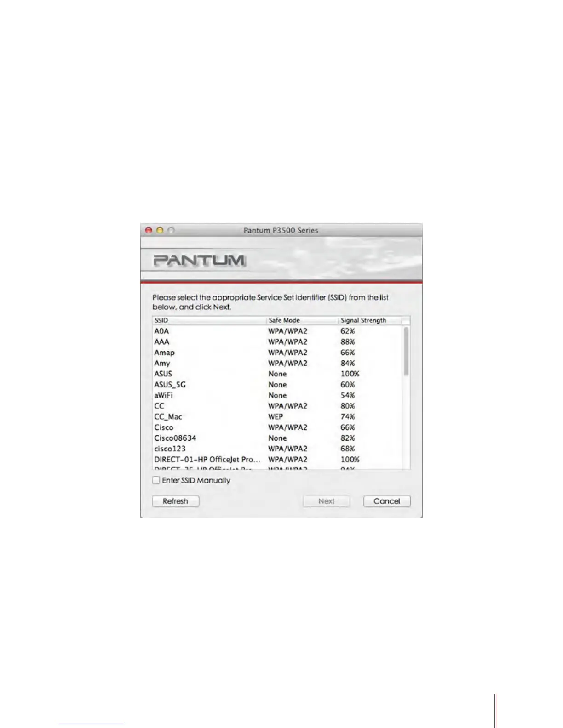Select the CC_Mac network row

tap(278, 416)
